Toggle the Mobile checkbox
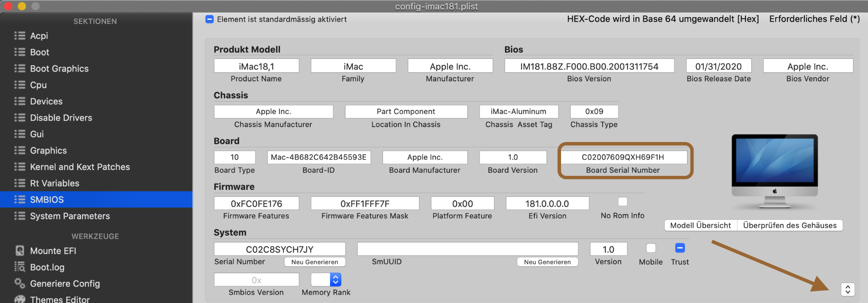The width and height of the screenshot is (868, 303). [x=651, y=248]
